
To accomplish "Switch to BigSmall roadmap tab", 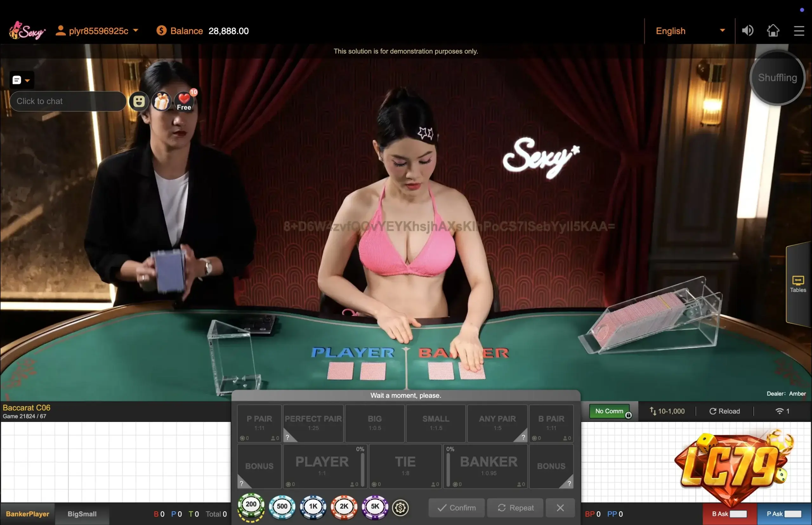I will pos(82,514).
